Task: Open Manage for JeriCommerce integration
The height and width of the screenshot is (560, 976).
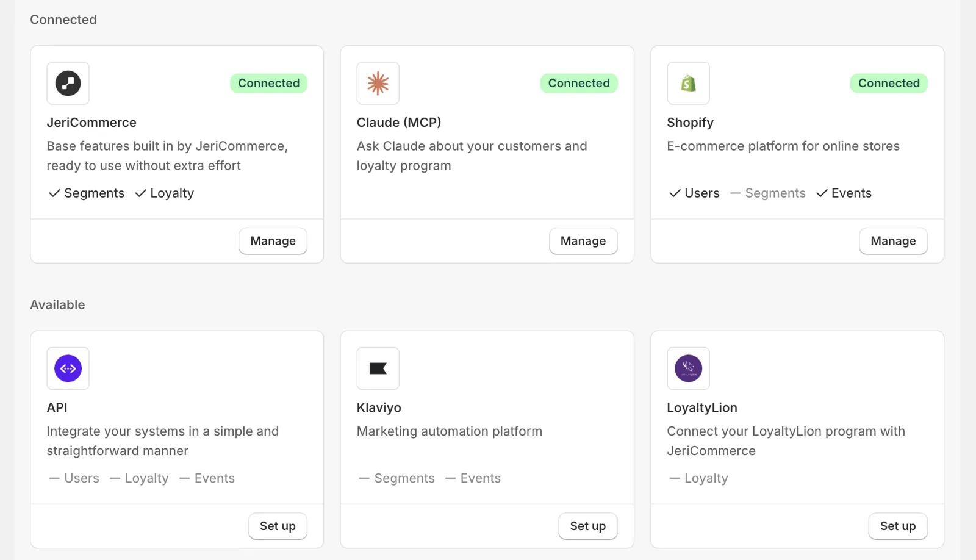Action: [x=273, y=241]
